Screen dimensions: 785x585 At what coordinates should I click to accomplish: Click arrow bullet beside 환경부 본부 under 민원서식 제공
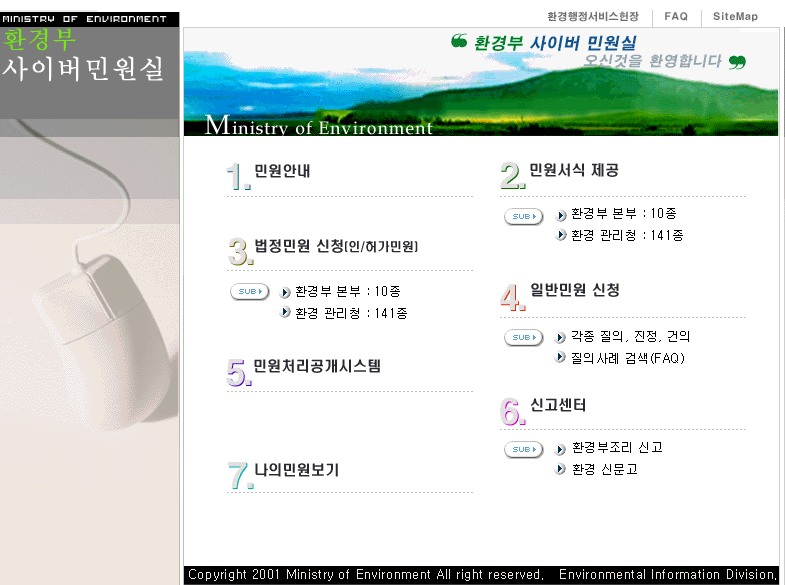pyautogui.click(x=561, y=215)
